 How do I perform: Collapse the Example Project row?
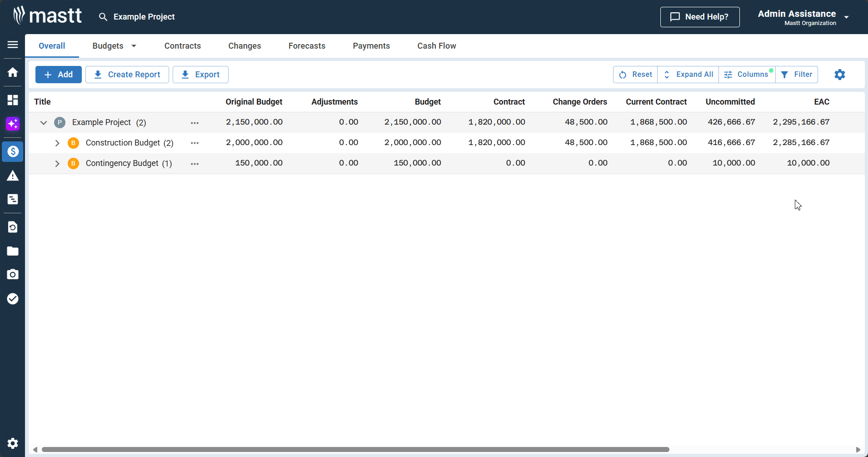pos(44,122)
